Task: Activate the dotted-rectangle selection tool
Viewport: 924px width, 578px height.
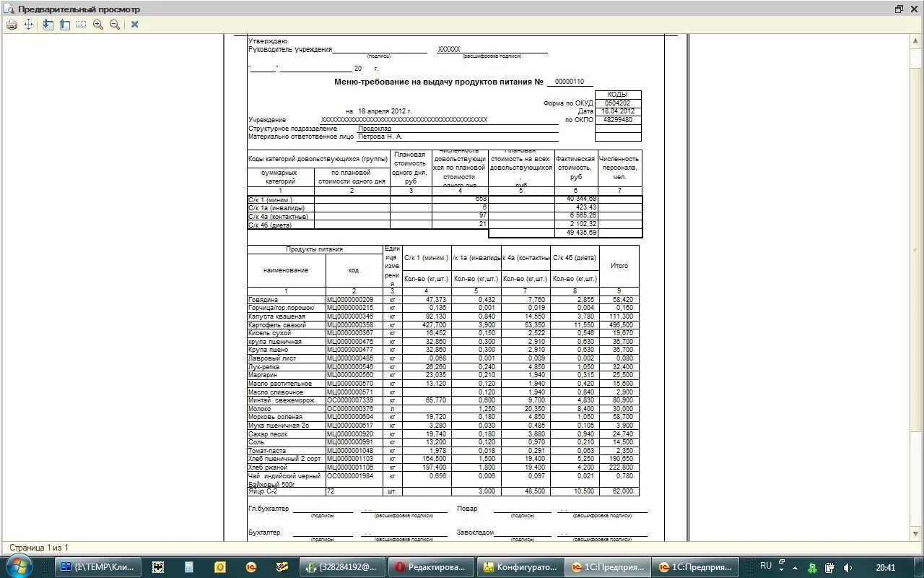Action: point(81,25)
